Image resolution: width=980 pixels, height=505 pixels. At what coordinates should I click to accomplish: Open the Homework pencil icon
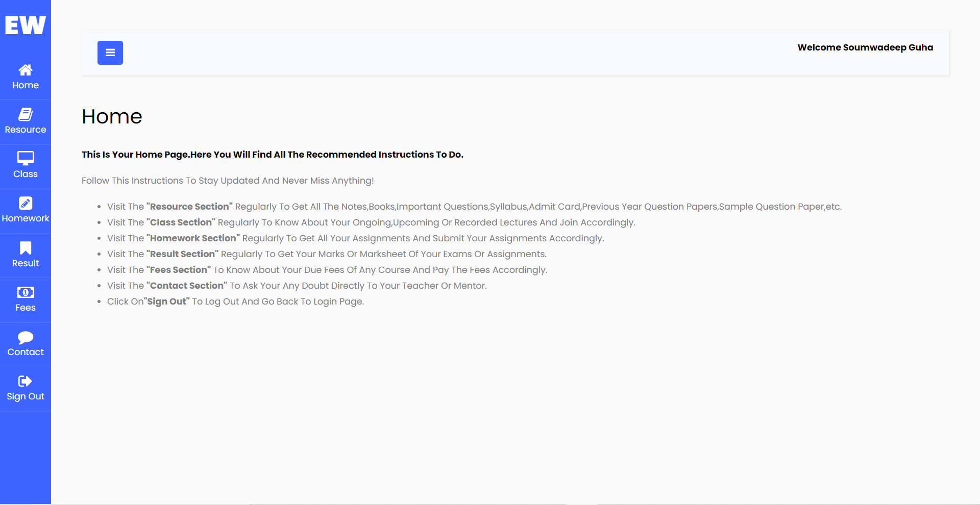(26, 203)
